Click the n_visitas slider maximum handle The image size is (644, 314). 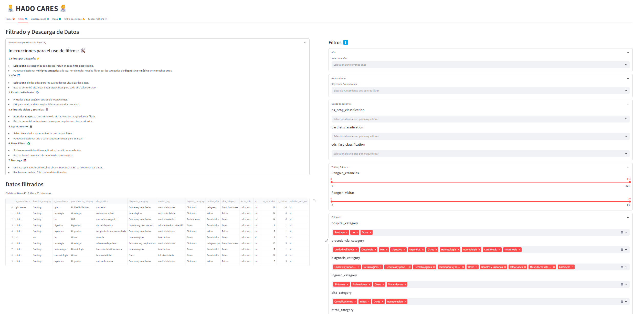630,202
